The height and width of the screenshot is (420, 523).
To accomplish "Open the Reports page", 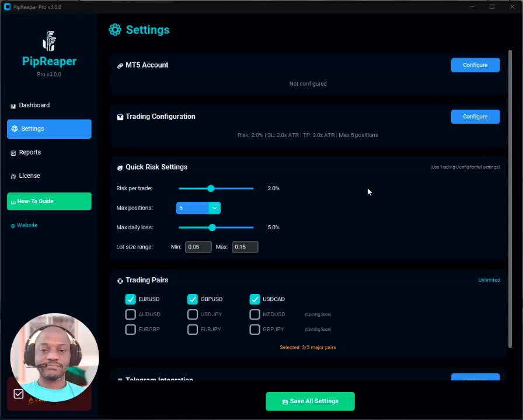I will 49,152.
